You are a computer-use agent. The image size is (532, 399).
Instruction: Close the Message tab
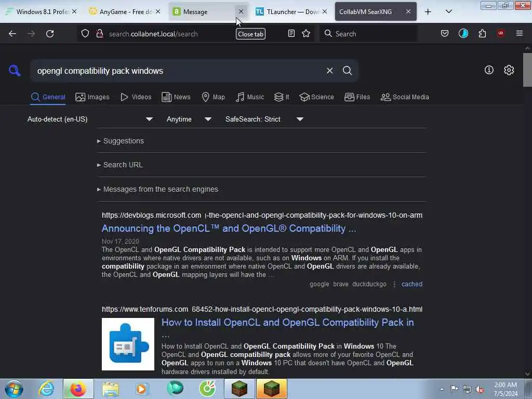point(241,11)
